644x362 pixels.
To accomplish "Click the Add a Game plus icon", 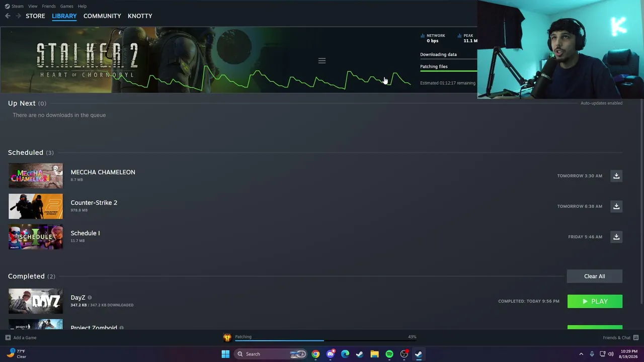I will [x=8, y=338].
